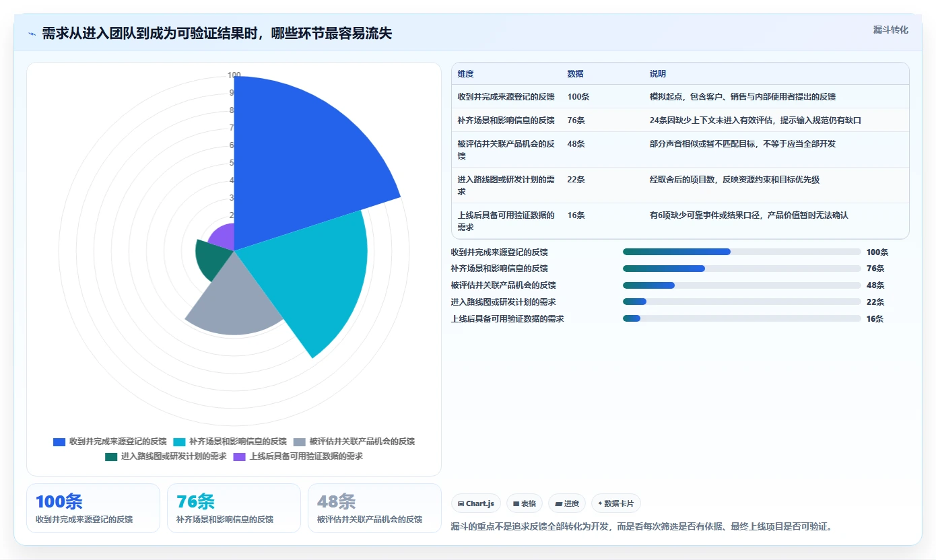Open the 100条 data card
This screenshot has height=560, width=936.
pyautogui.click(x=93, y=508)
